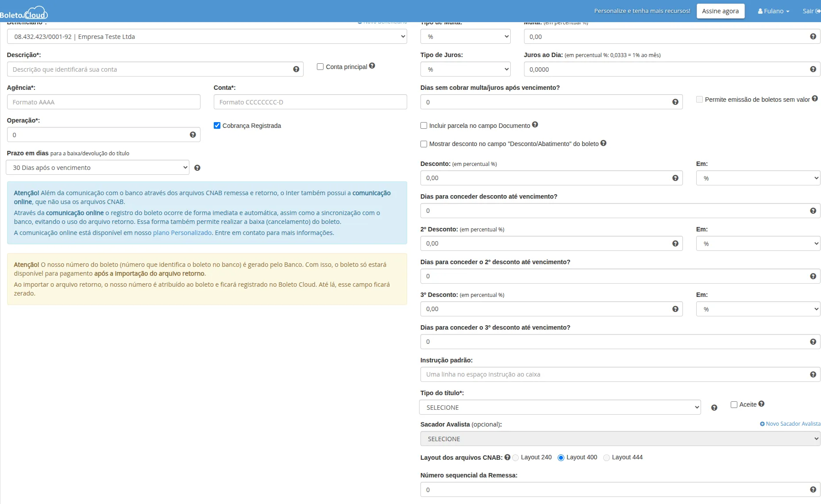Click help icon next to Prazo em dias dropdown
This screenshot has height=504, width=821.
pos(197,168)
